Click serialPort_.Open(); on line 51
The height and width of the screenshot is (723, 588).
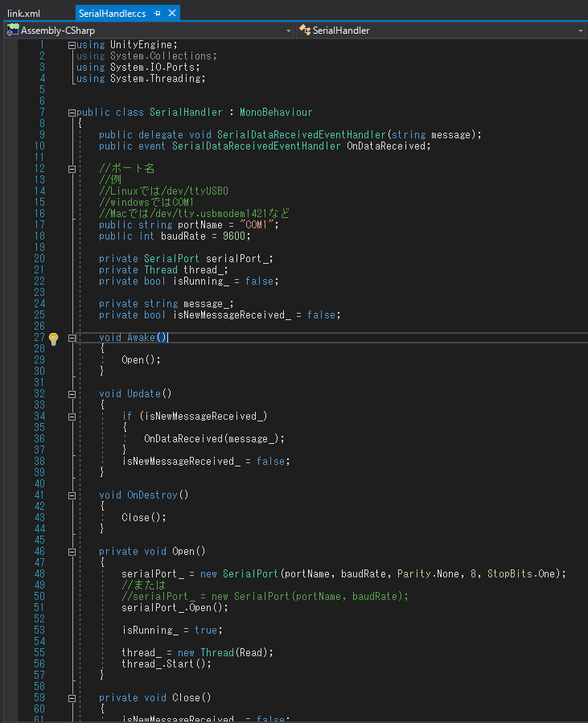coord(175,607)
